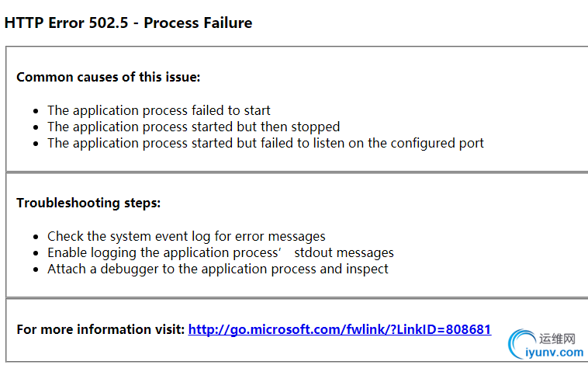Click the HTTP Error 502.5 heading

pyautogui.click(x=128, y=23)
